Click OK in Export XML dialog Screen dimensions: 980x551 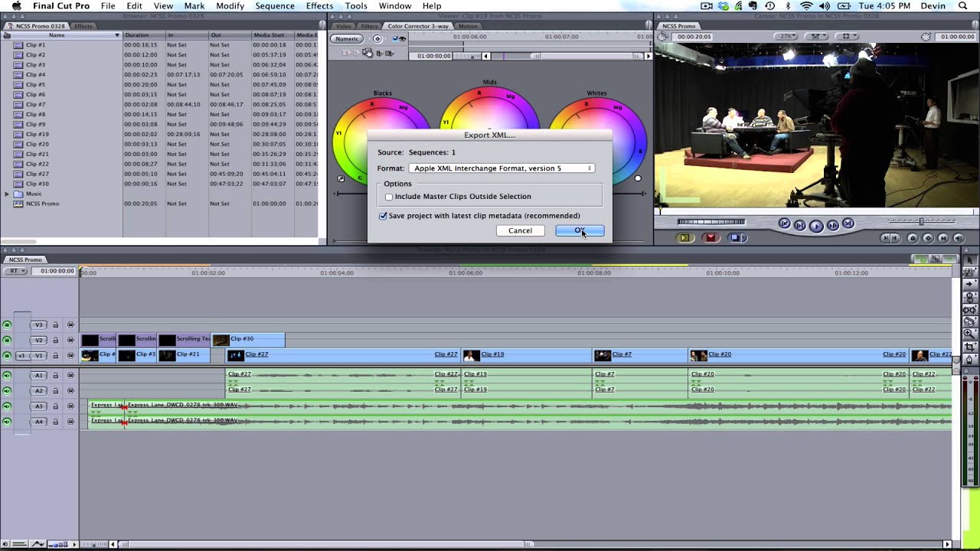(x=580, y=230)
